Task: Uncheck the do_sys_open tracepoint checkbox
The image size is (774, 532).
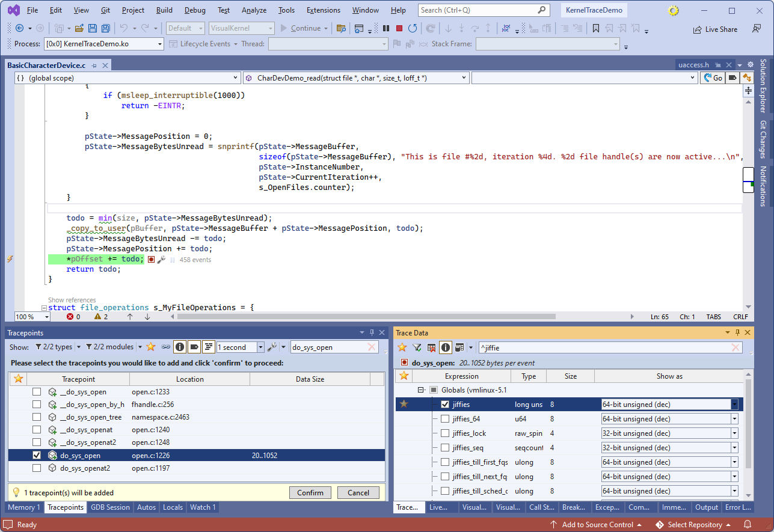Action: click(37, 456)
